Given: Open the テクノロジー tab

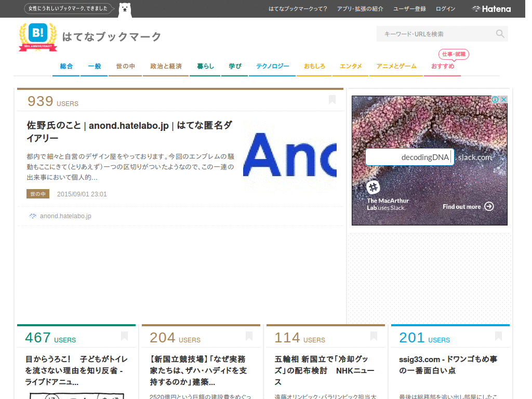Looking at the screenshot, I should (x=272, y=66).
